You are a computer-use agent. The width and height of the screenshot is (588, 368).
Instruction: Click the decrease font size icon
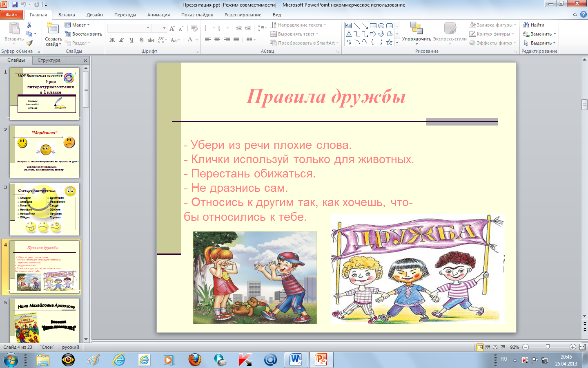coord(181,28)
